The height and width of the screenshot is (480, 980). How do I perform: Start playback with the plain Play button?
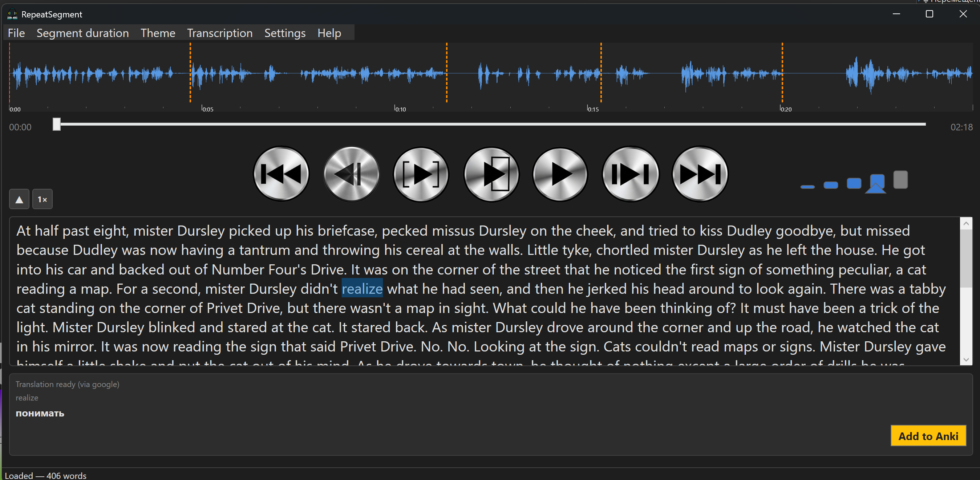(x=560, y=174)
